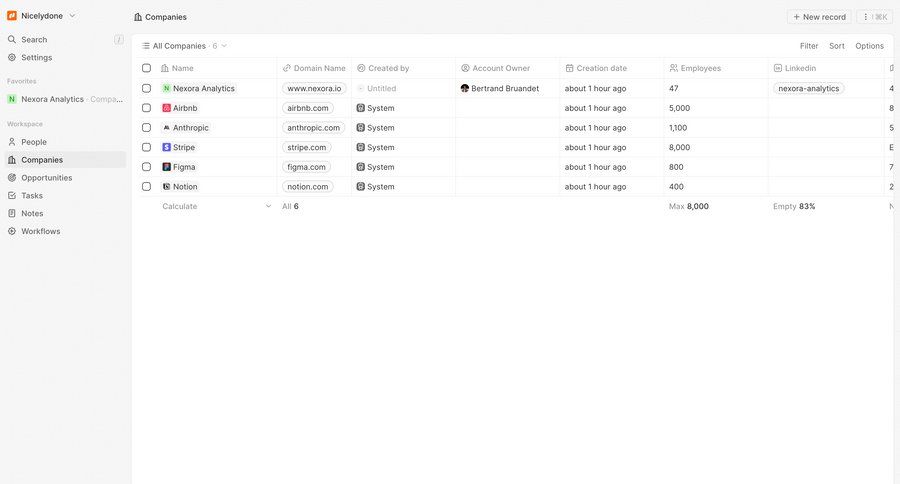
Task: Open the www.nexora.io domain link
Action: 314,88
